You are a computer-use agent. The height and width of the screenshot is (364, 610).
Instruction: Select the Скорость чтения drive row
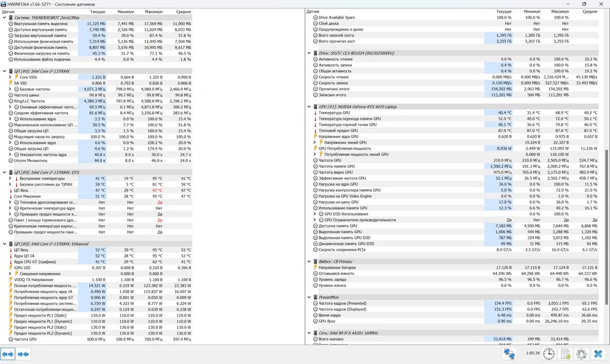(x=455, y=77)
